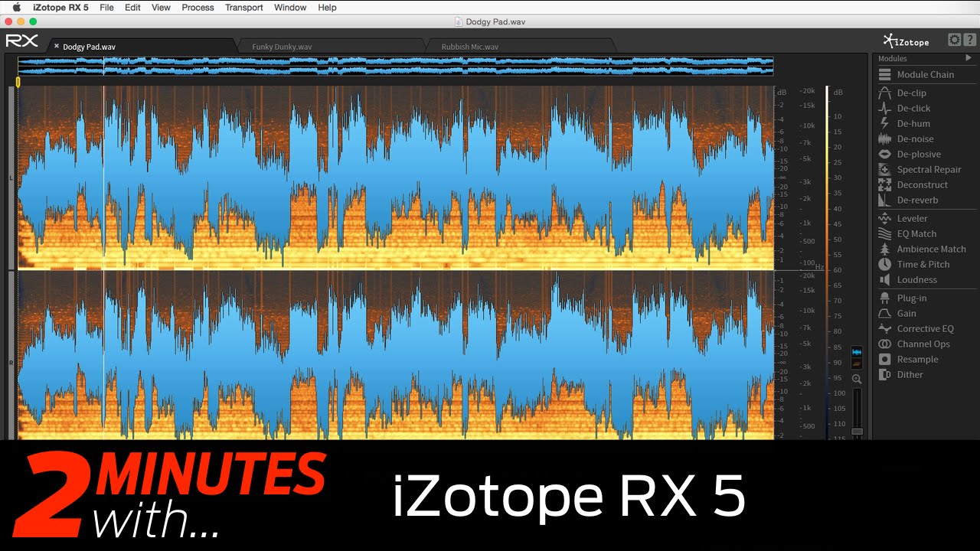Open the Window menu
980x551 pixels.
tap(290, 7)
